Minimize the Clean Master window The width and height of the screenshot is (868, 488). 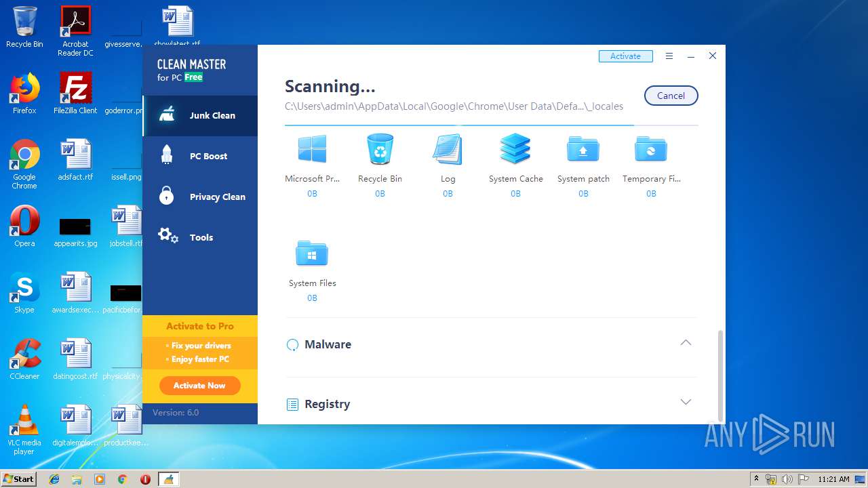click(690, 56)
